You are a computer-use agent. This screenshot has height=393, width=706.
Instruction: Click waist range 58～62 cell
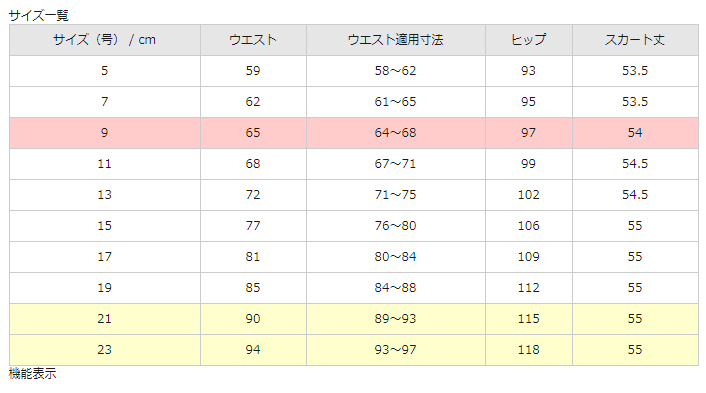pos(396,71)
